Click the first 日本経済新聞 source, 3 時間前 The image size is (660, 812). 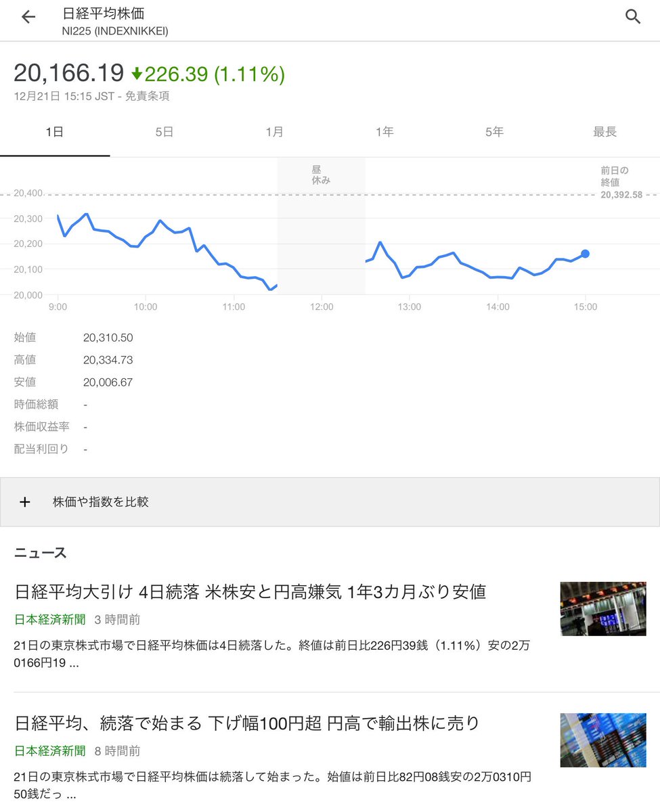[x=50, y=619]
